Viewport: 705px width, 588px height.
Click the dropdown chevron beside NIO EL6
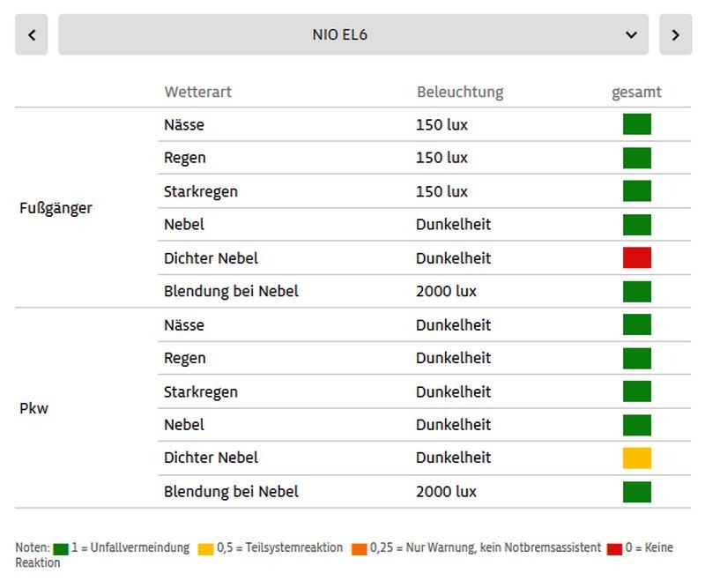631,35
